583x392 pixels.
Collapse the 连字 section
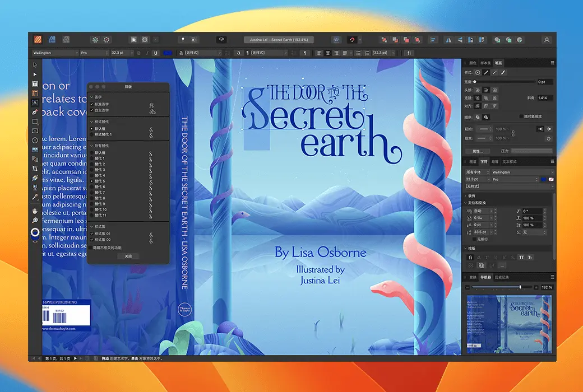[92, 97]
